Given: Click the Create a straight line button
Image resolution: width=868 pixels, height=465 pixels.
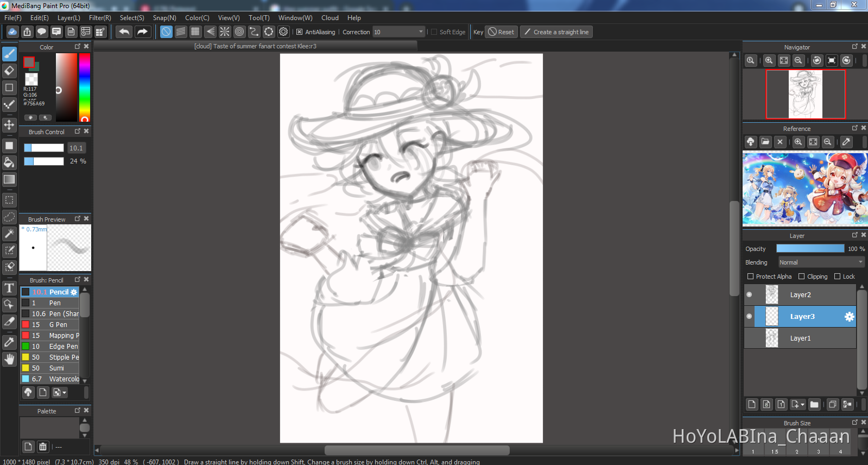Looking at the screenshot, I should [x=556, y=32].
